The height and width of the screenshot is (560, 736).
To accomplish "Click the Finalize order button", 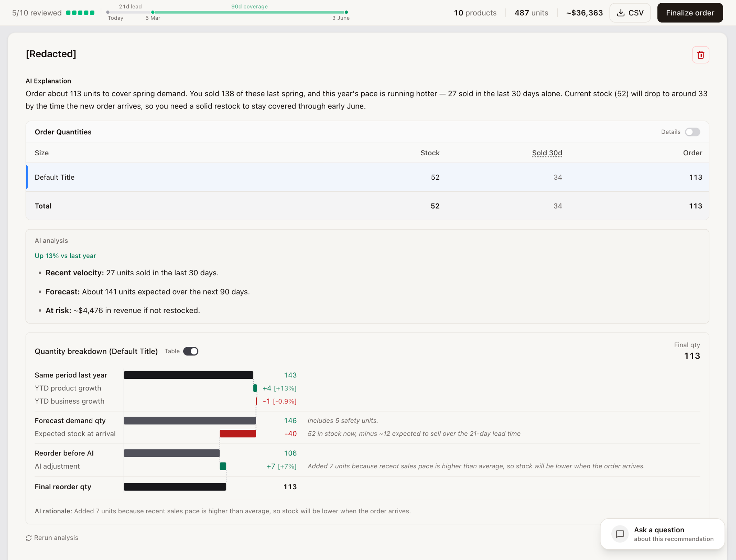I will coord(690,13).
